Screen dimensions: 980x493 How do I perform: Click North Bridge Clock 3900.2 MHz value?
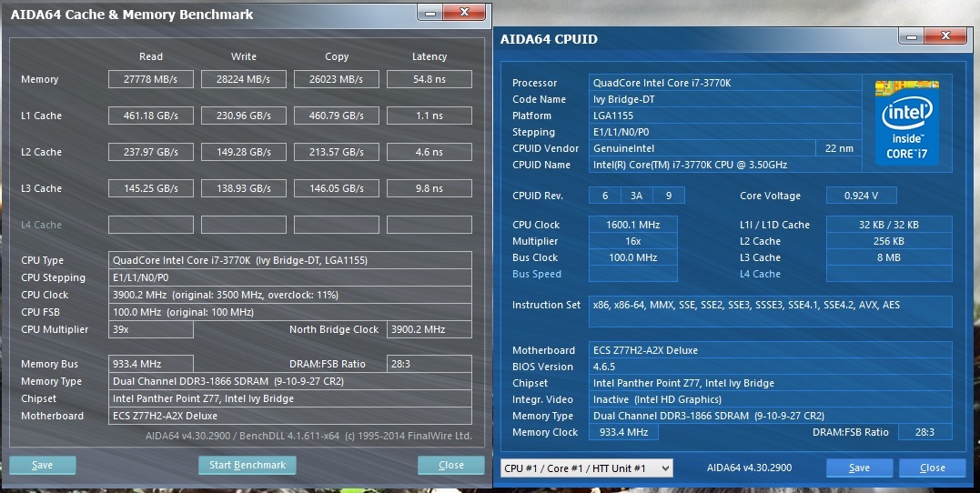pyautogui.click(x=429, y=329)
